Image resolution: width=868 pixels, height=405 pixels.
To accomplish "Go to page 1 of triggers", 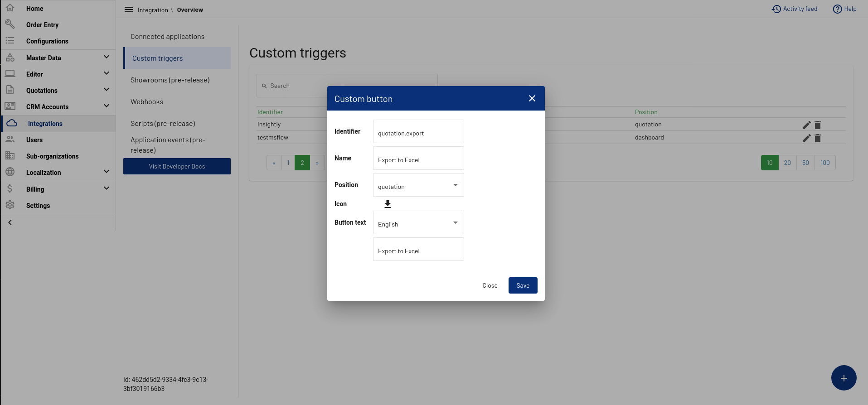I will coord(288,163).
